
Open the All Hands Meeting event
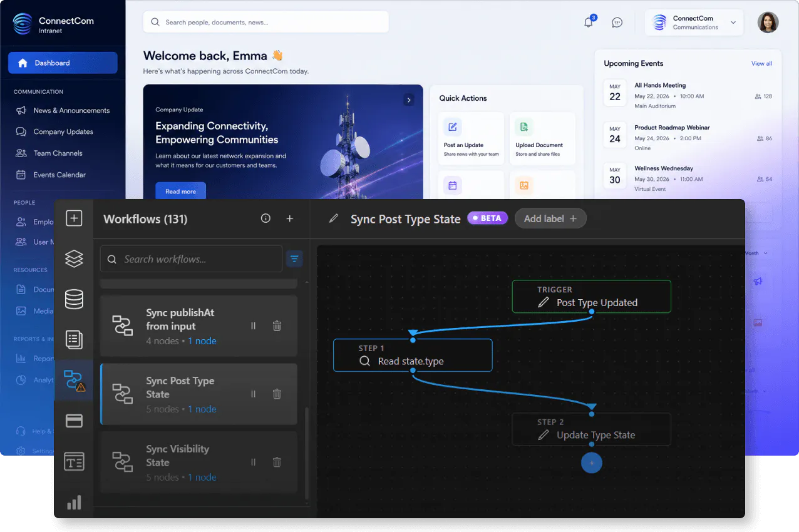pos(688,96)
